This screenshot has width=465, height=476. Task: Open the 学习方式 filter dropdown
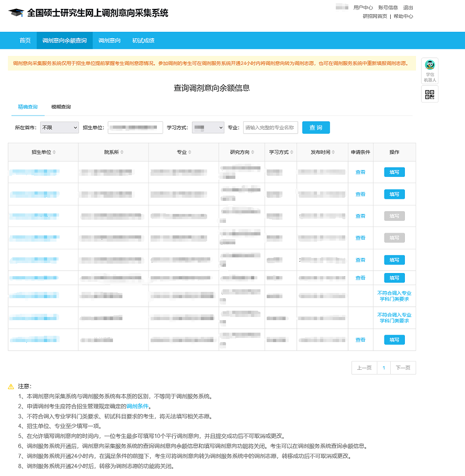[208, 128]
